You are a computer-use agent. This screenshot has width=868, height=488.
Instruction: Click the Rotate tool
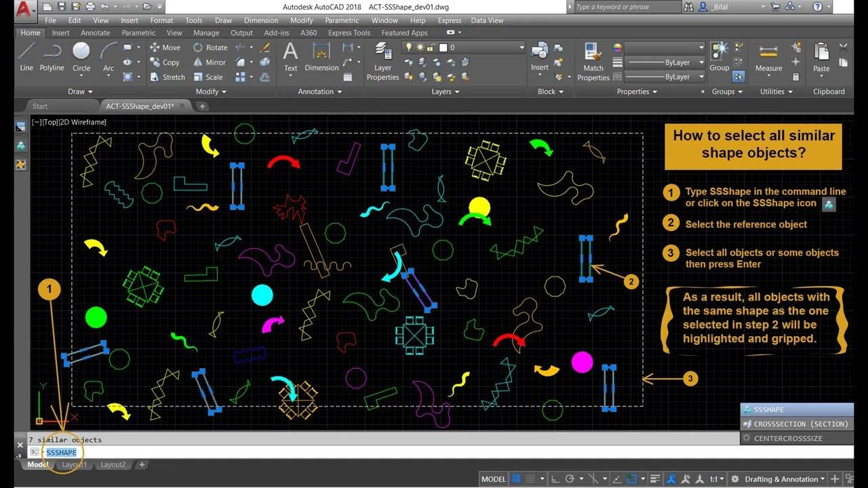(210, 47)
